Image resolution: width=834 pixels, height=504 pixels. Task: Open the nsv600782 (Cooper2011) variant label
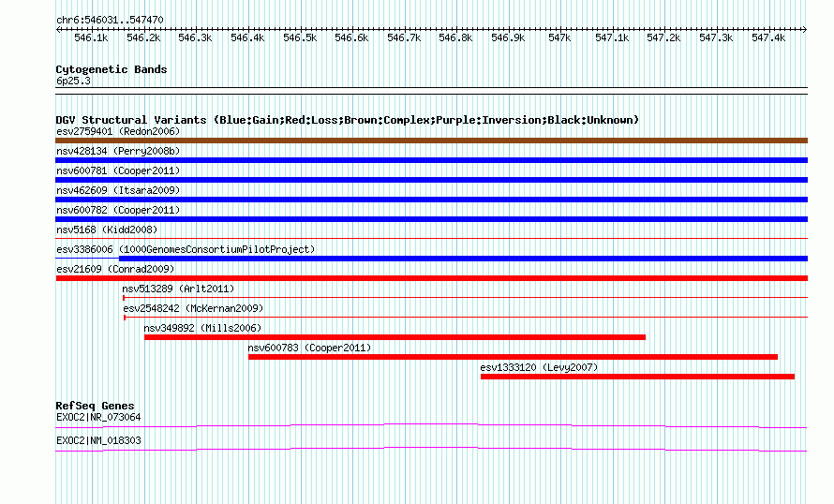pyautogui.click(x=118, y=211)
